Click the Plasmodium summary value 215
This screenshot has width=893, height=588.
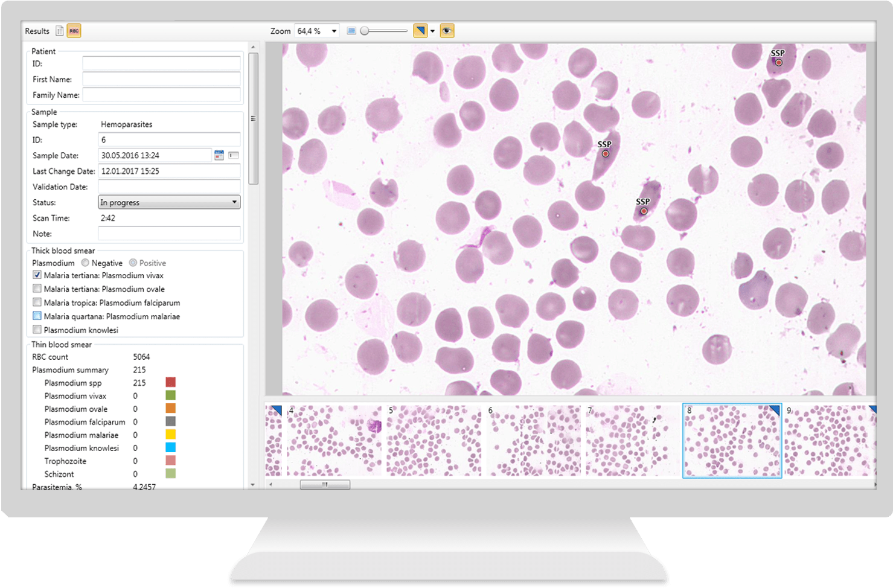click(139, 369)
